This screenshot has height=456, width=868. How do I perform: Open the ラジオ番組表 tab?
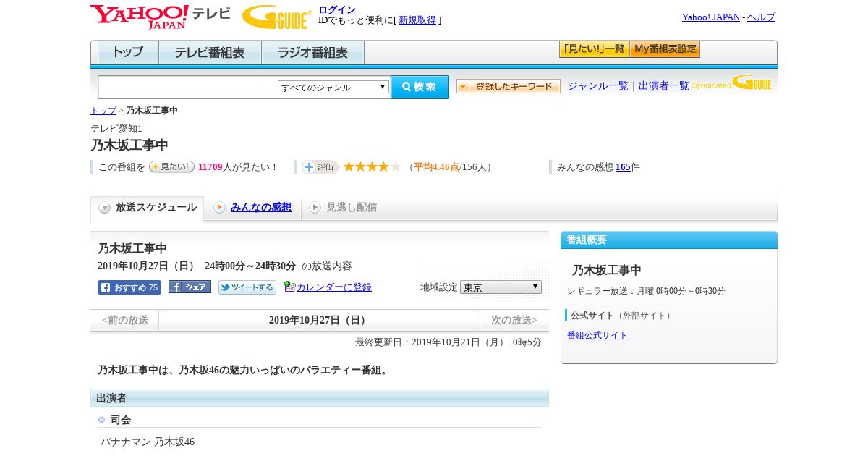point(312,53)
